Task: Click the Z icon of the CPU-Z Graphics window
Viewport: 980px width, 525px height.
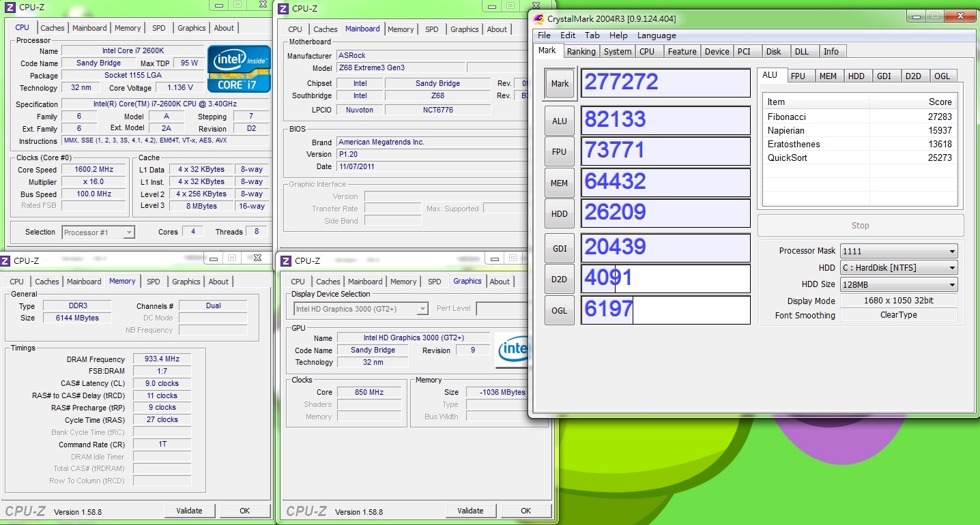Action: pos(285,260)
